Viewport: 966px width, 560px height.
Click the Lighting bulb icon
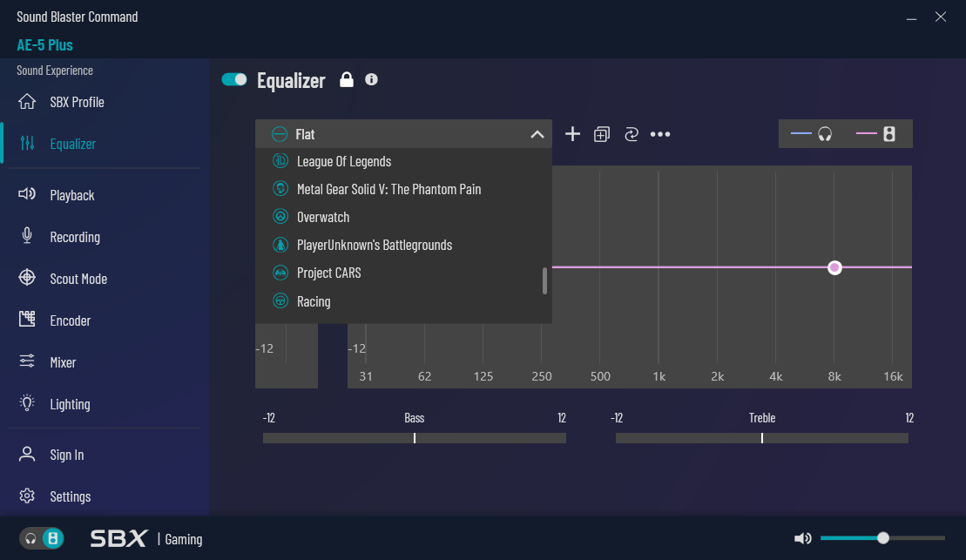(27, 403)
